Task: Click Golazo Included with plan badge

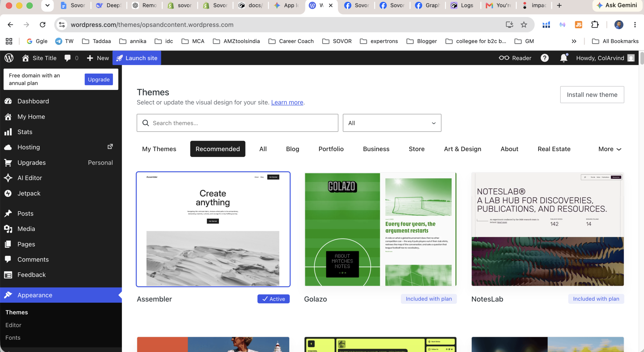Action: (x=429, y=299)
